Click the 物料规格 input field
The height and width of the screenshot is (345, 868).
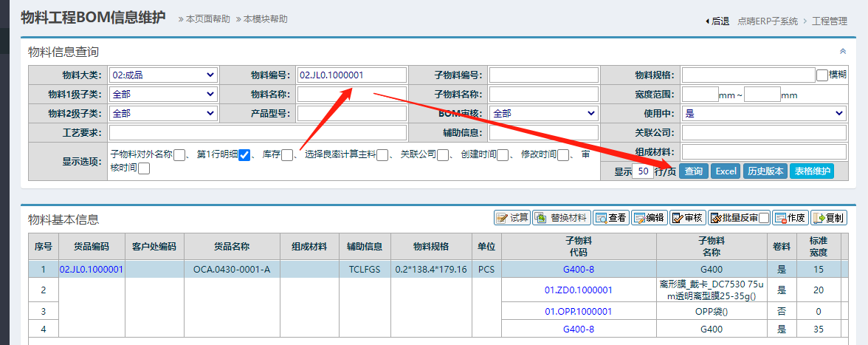(748, 75)
